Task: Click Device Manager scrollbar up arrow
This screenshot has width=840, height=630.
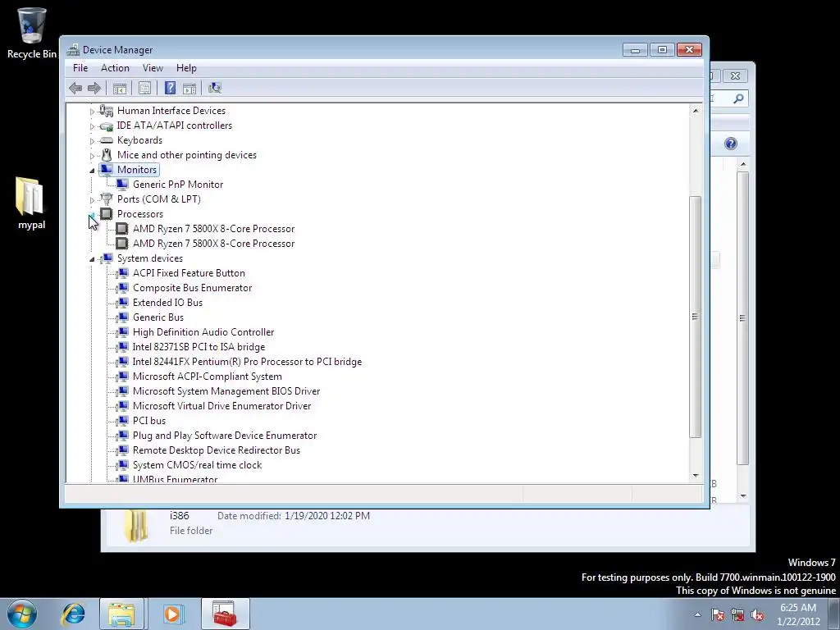Action: coord(696,111)
